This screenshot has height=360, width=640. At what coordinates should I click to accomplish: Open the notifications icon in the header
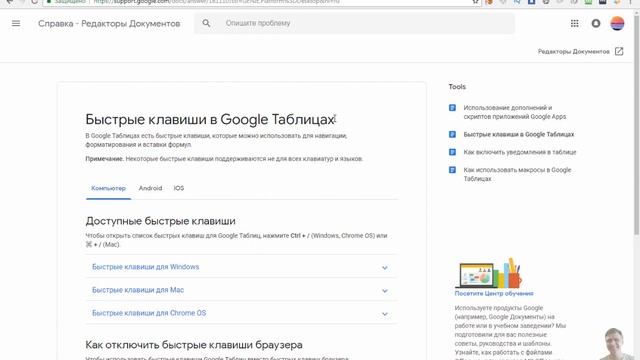point(596,23)
